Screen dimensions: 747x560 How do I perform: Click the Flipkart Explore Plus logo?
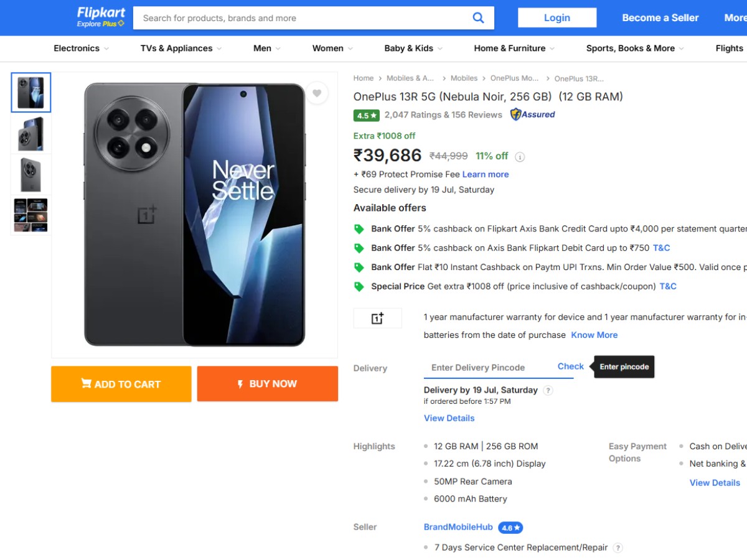(x=101, y=17)
